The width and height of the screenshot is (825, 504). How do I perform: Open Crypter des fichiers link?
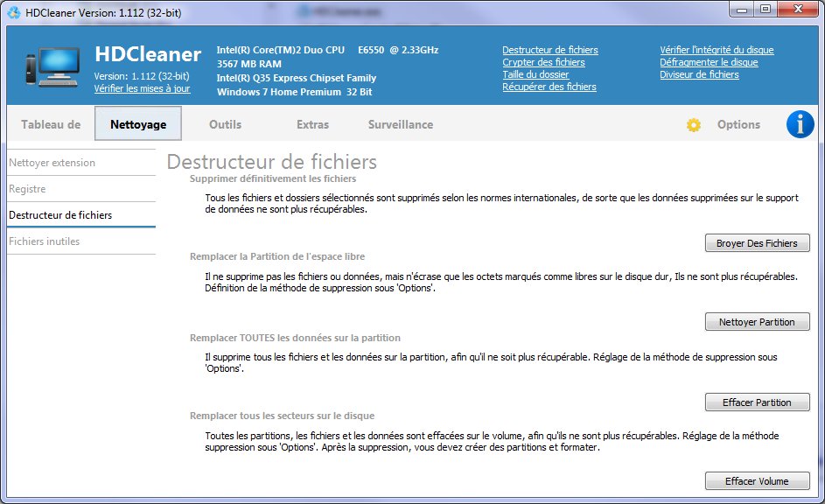(543, 62)
